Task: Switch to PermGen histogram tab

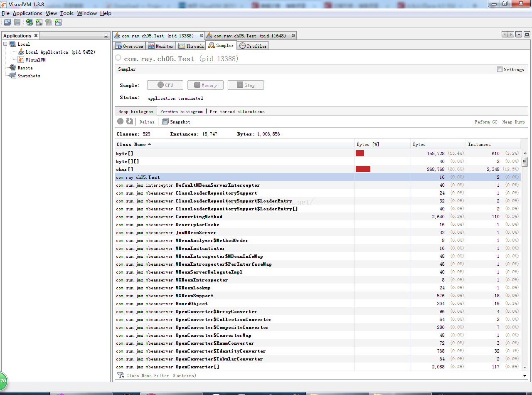Action: point(182,111)
